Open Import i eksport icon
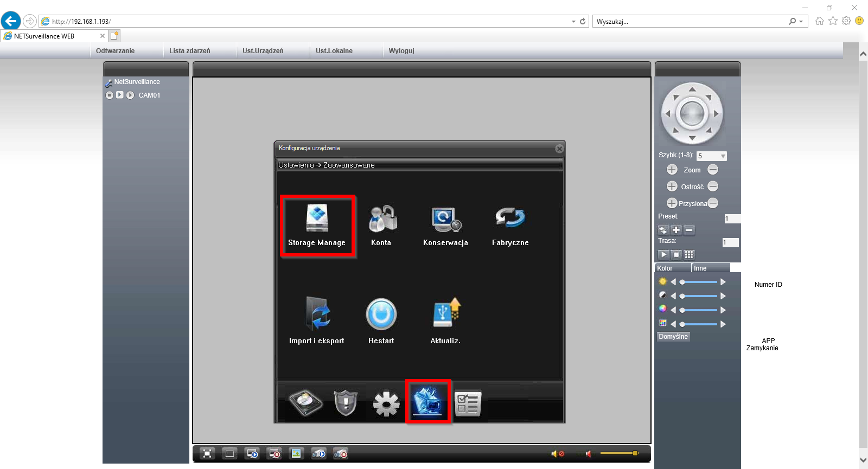 [x=317, y=320]
